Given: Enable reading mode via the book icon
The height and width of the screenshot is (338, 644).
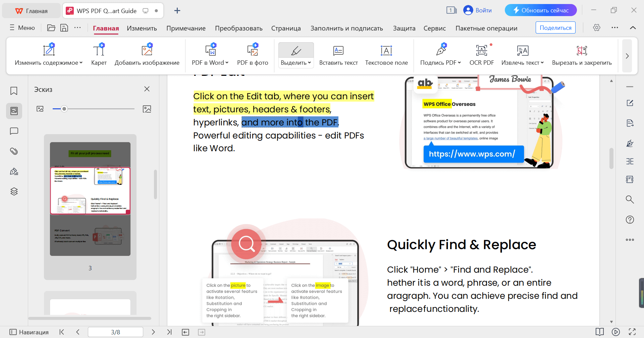Looking at the screenshot, I should (x=600, y=332).
